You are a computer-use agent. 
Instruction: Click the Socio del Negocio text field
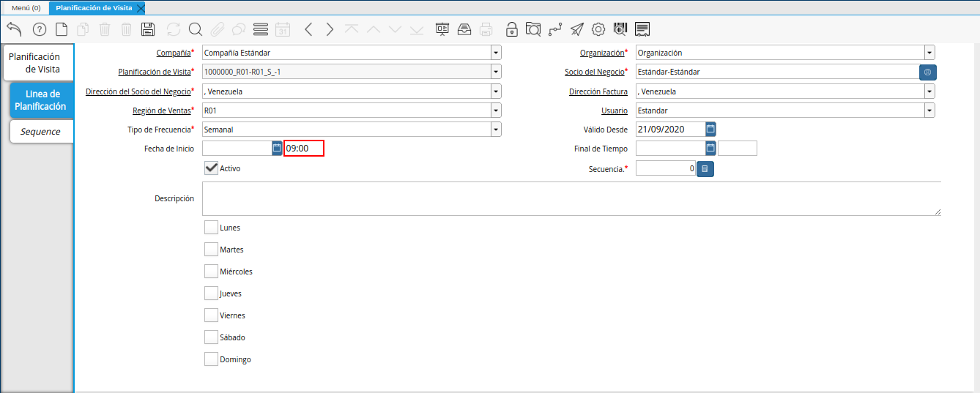click(x=777, y=72)
